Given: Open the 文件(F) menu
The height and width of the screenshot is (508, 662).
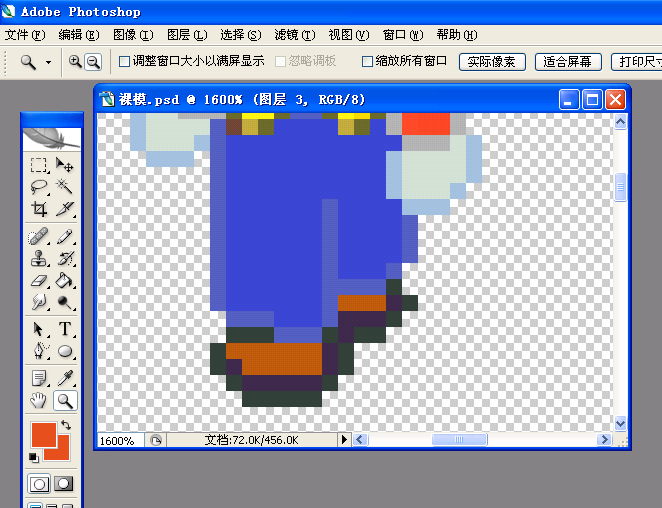Looking at the screenshot, I should pos(25,35).
